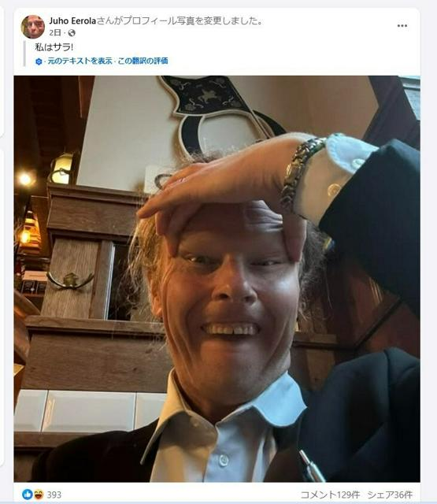Click empty header space before options menu

[329, 26]
